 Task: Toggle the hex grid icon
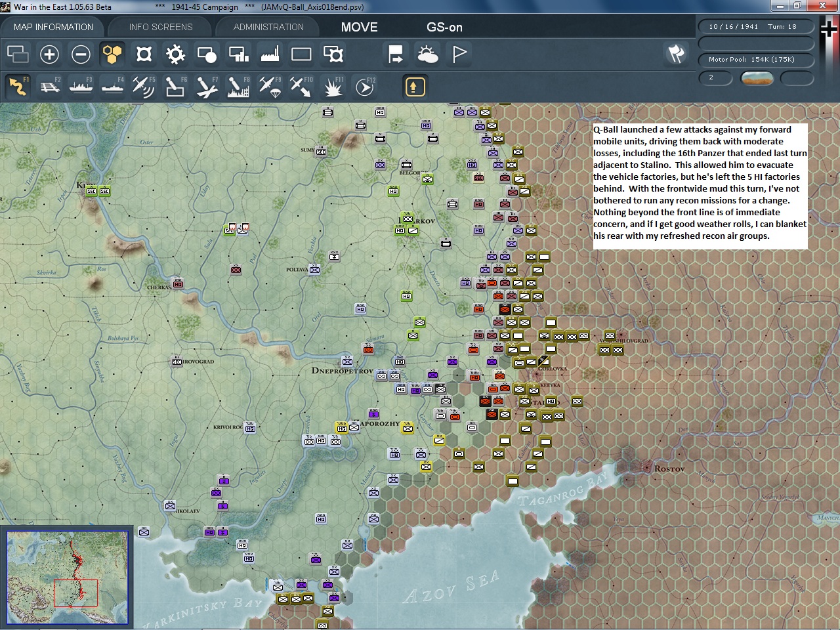click(112, 54)
